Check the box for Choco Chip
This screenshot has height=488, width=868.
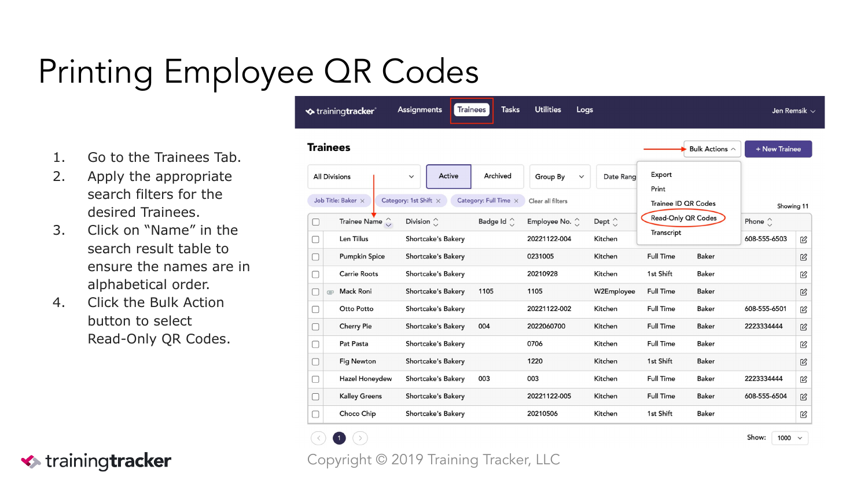(x=315, y=414)
